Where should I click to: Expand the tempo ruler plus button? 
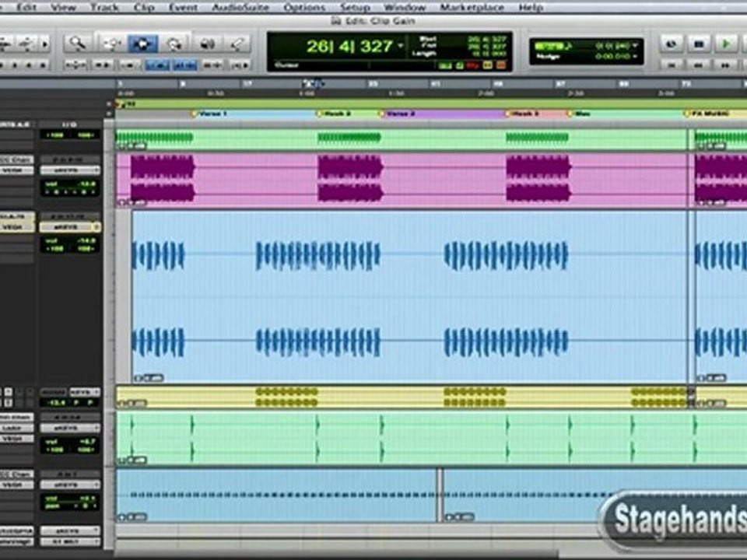coord(109,103)
